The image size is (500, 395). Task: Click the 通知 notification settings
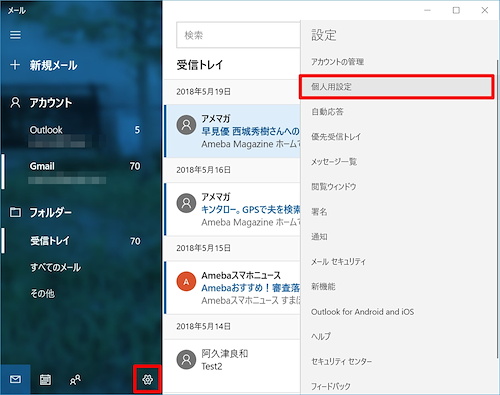tap(396, 237)
